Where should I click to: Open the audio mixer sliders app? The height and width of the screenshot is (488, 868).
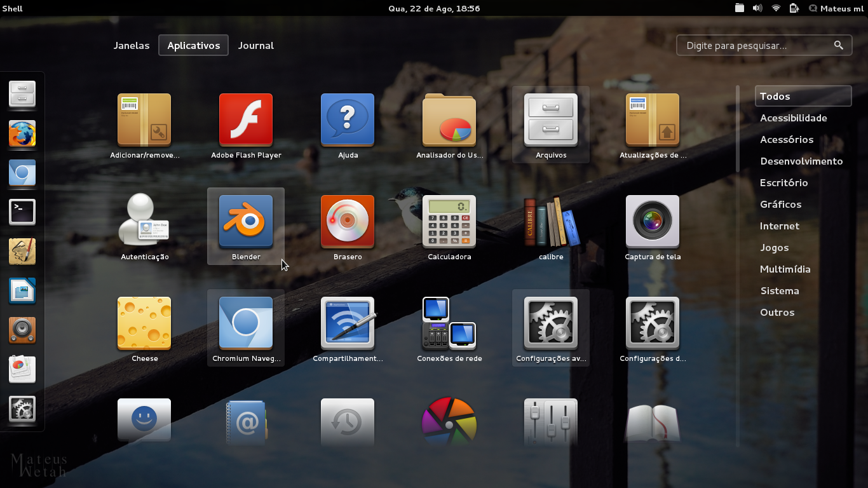coord(551,421)
